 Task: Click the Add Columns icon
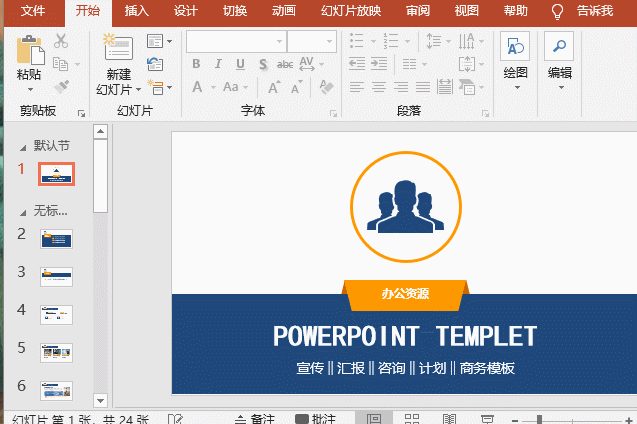410,64
